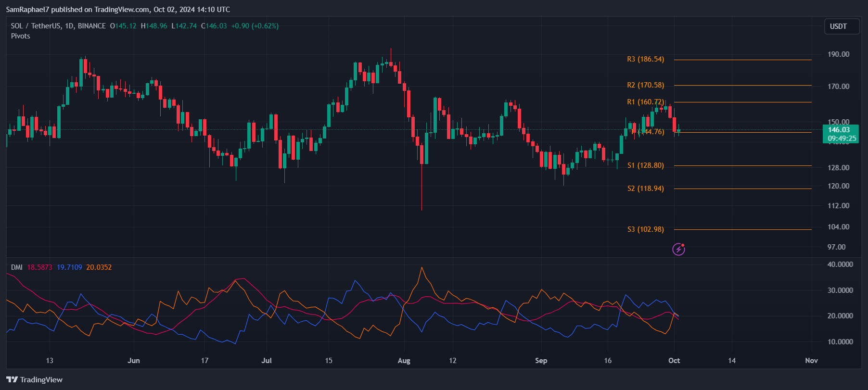Click the R2 (170.58) pivot label
Image resolution: width=868 pixels, height=390 pixels.
645,85
